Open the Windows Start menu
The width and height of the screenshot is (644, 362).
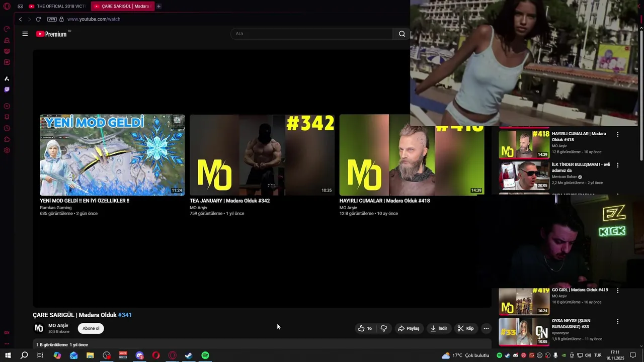click(x=8, y=355)
